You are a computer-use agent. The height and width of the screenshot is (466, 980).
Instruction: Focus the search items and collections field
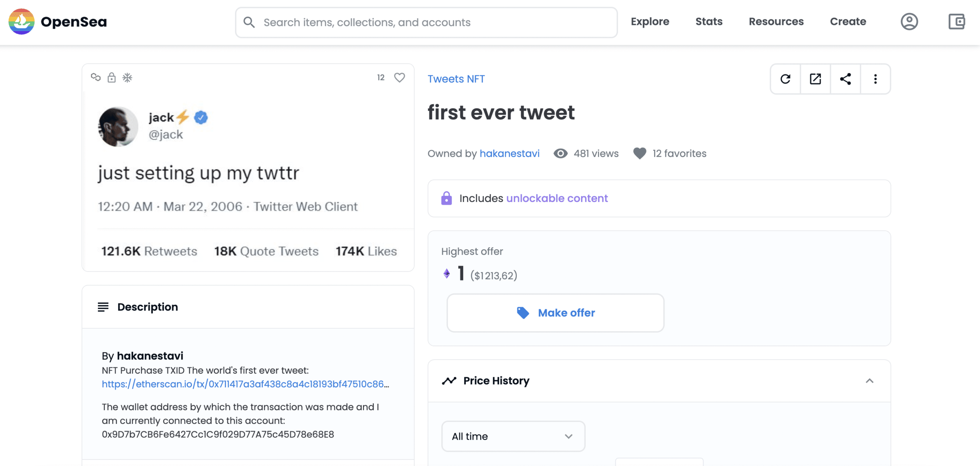tap(426, 22)
